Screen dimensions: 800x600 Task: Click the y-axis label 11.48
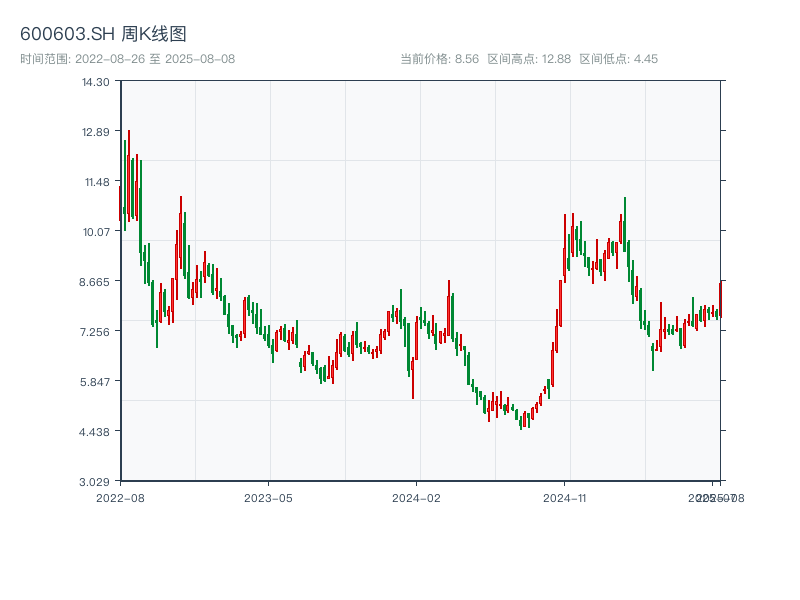97,182
